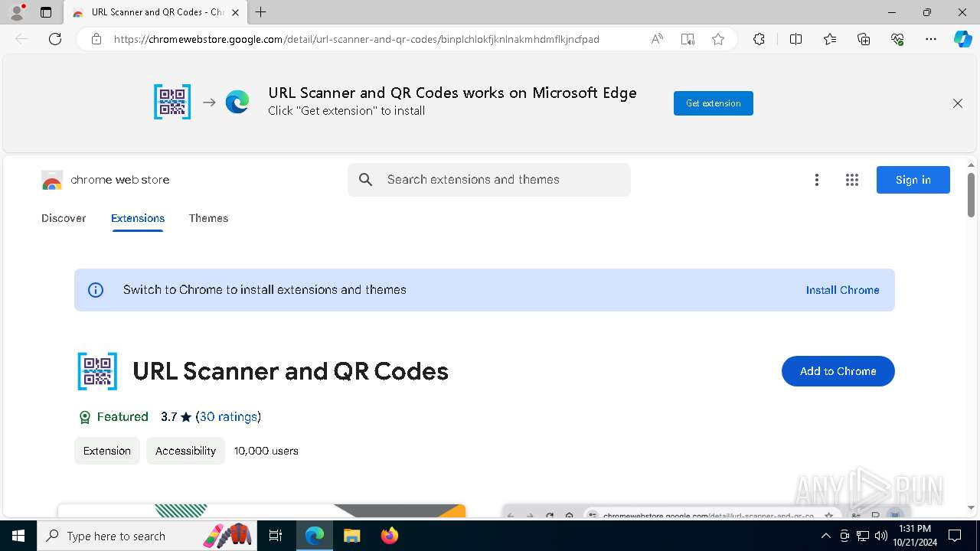Open the tab actions menu icon
980x551 pixels.
[x=46, y=12]
